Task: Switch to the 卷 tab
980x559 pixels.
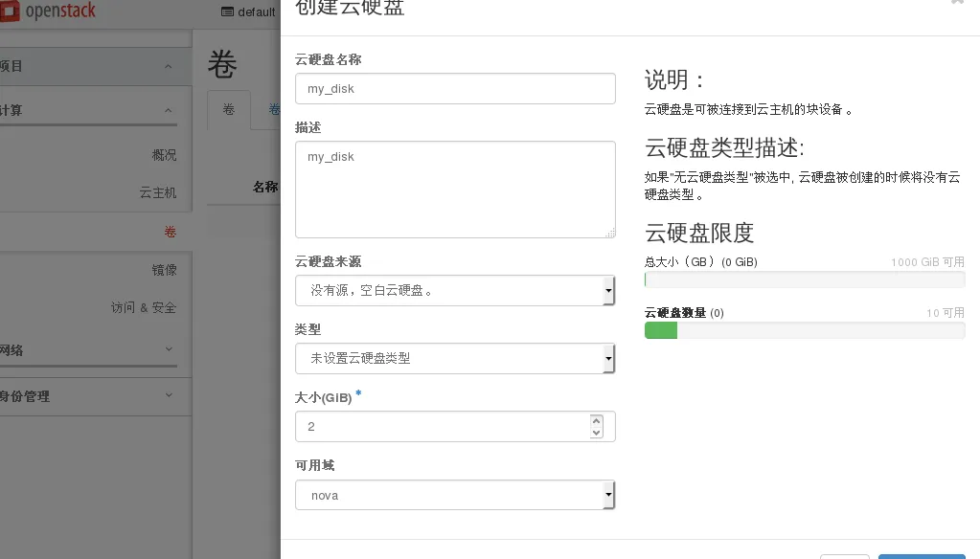Action: point(229,110)
